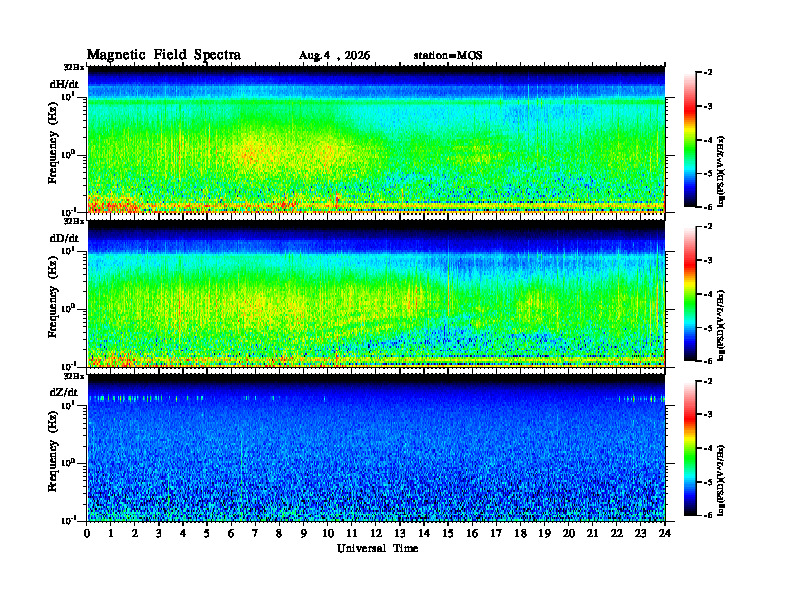Click the dD/dt spectrogram plot
This screenshot has height=612, width=792.
(x=376, y=294)
